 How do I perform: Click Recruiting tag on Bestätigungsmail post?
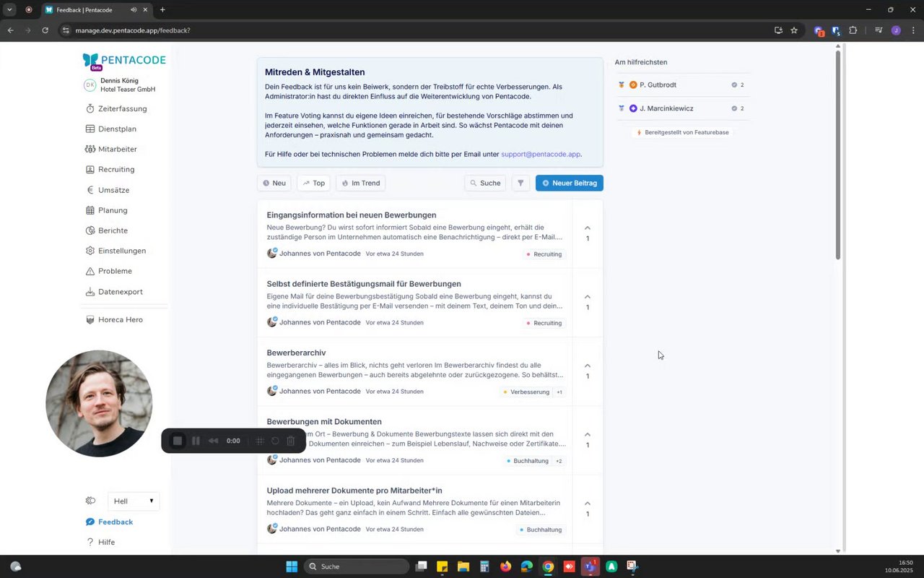[544, 323]
